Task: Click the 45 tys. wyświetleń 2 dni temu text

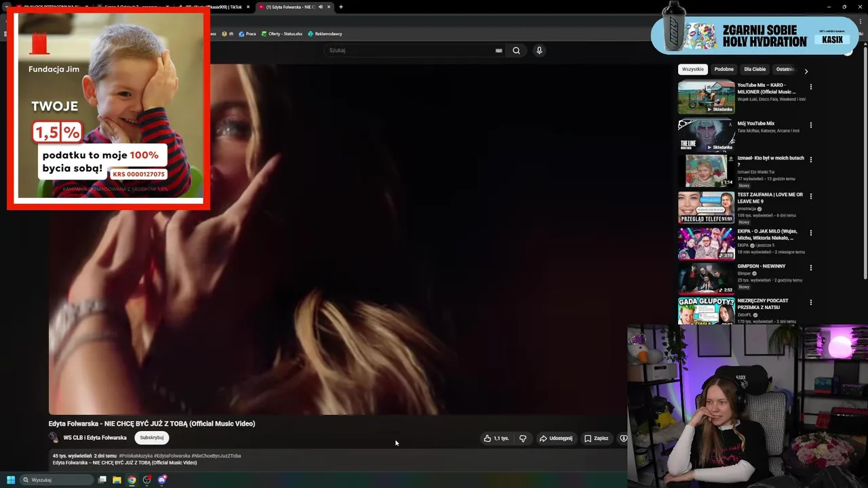Action: (x=85, y=455)
